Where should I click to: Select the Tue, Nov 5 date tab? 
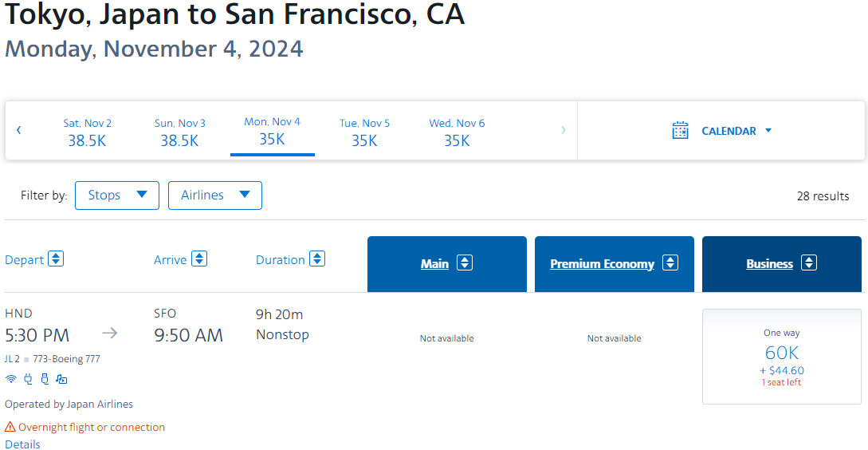pos(364,132)
